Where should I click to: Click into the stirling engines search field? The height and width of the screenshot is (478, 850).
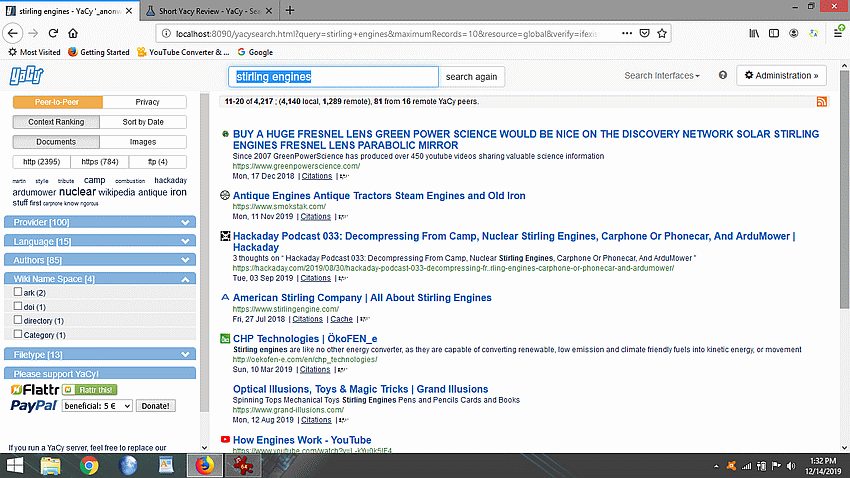click(333, 77)
